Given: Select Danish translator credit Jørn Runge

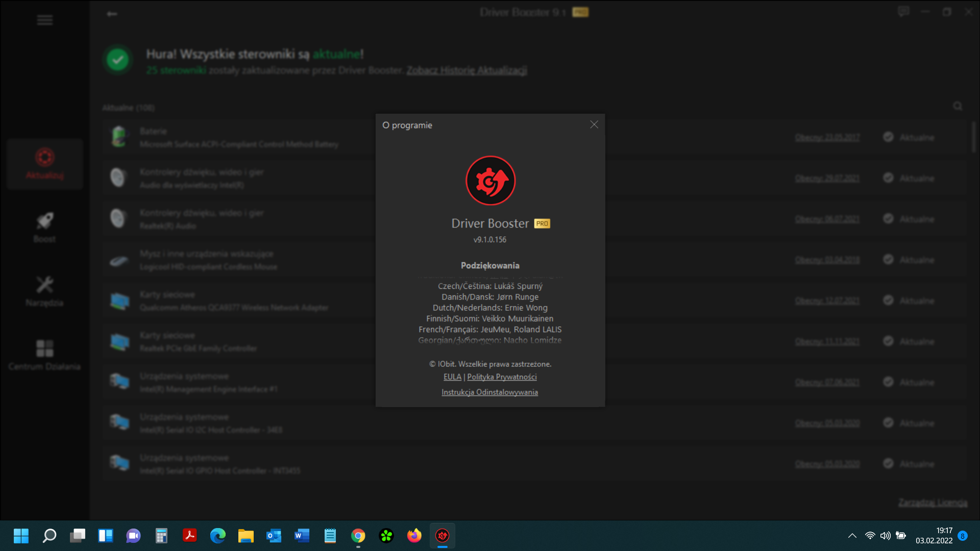Looking at the screenshot, I should pos(490,297).
